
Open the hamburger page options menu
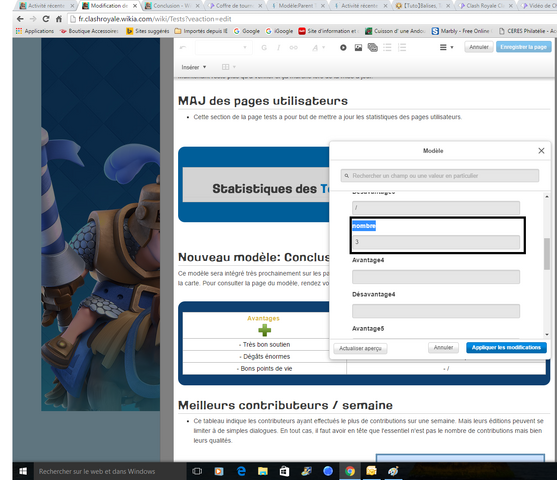447,47
